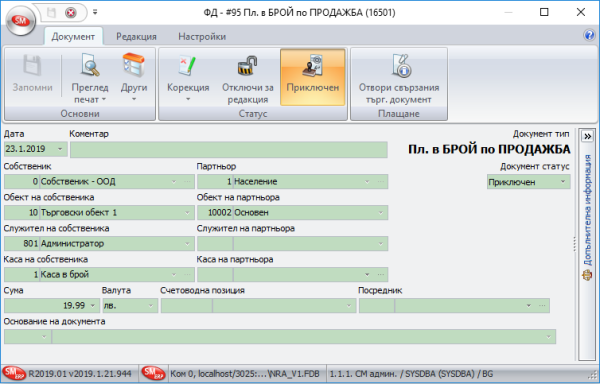600x384 pixels.
Task: Open the Дата date picker dropdown
Action: tap(60, 149)
